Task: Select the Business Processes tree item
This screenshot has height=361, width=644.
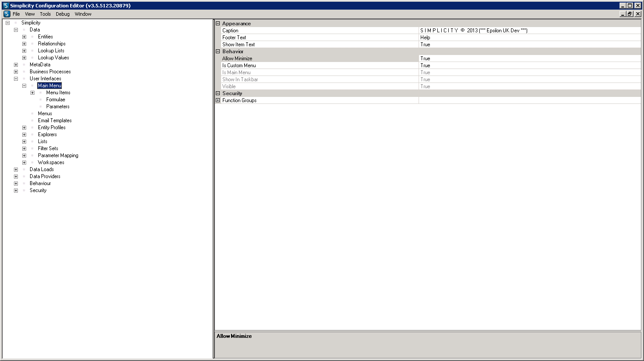Action: [50, 72]
